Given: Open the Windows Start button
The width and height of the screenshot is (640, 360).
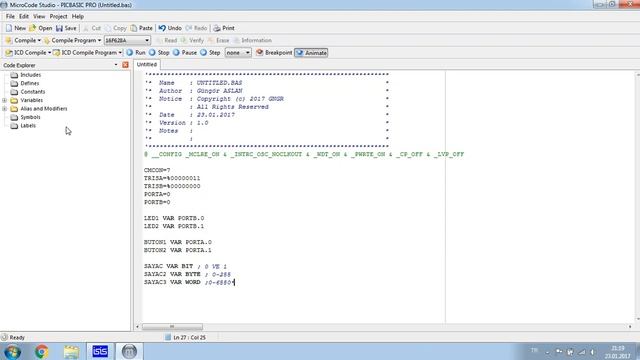Looking at the screenshot, I should [x=12, y=351].
